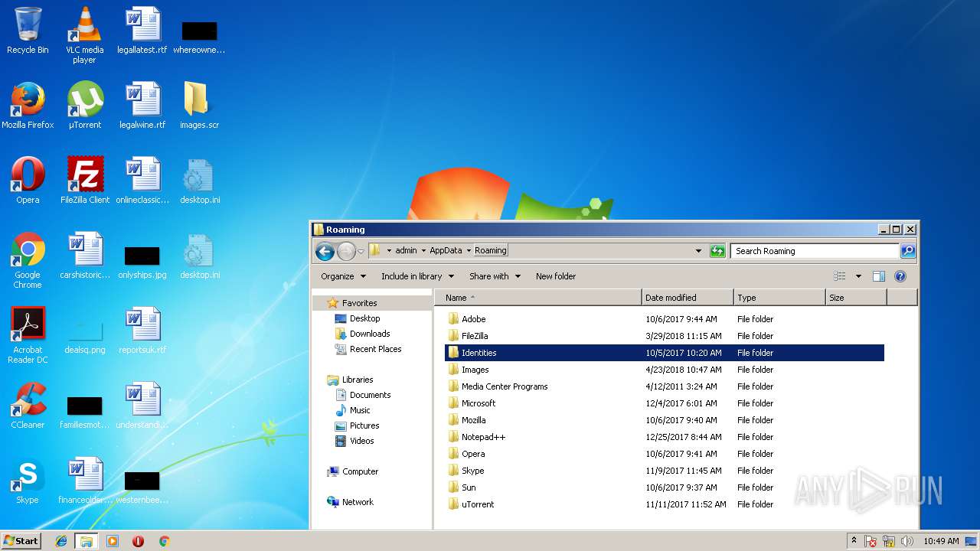The width and height of the screenshot is (980, 551).
Task: Expand admin breadcrumb dropdown arrow
Action: pyautogui.click(x=423, y=251)
